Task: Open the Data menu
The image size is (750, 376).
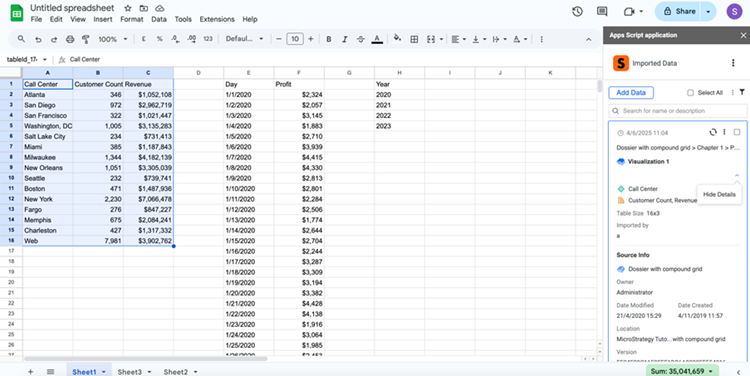Action: (x=159, y=20)
